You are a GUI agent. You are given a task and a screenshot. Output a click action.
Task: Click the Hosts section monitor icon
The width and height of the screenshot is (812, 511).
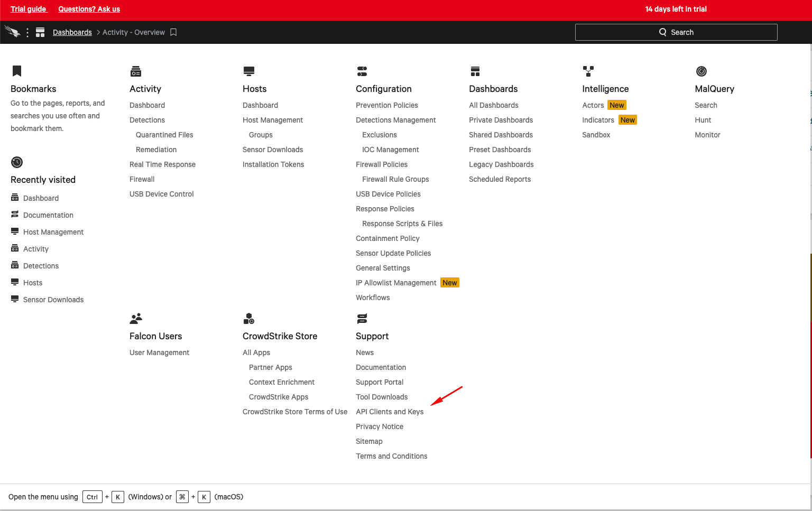(249, 71)
